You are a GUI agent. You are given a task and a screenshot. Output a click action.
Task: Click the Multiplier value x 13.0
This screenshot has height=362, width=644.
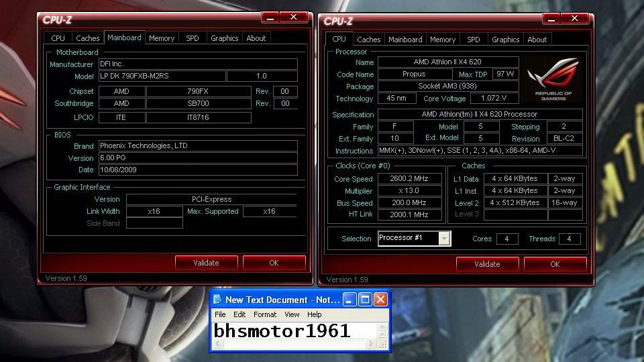coord(409,190)
